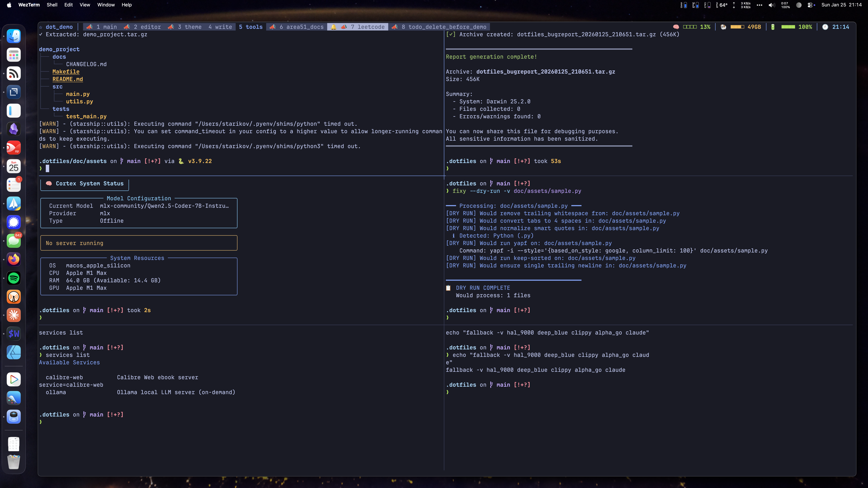Open the Shell menu
The width and height of the screenshot is (868, 488).
[x=52, y=5]
